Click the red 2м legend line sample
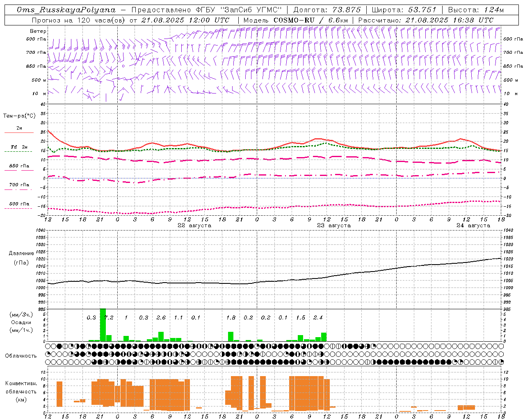525x420 pixels. tap(19, 132)
